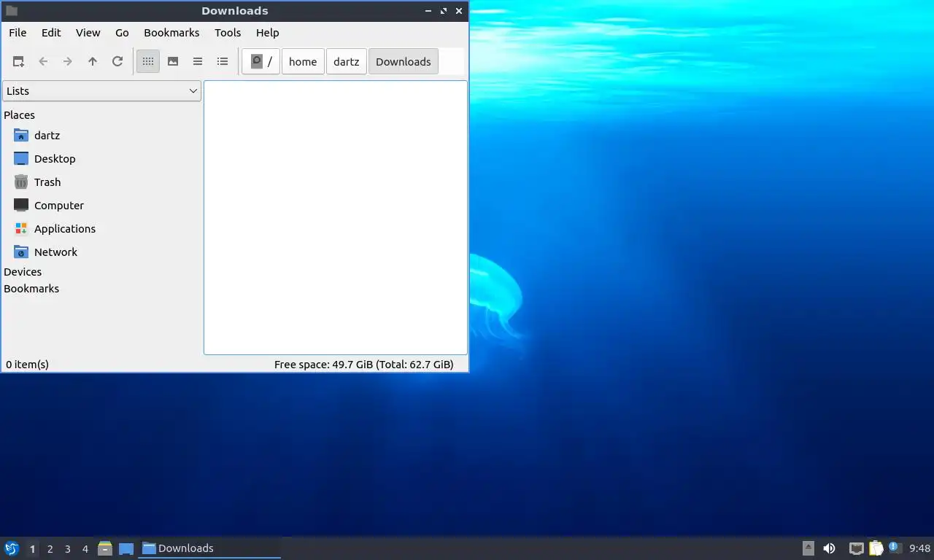Switch to virtual desktop 4
934x560 pixels.
85,549
